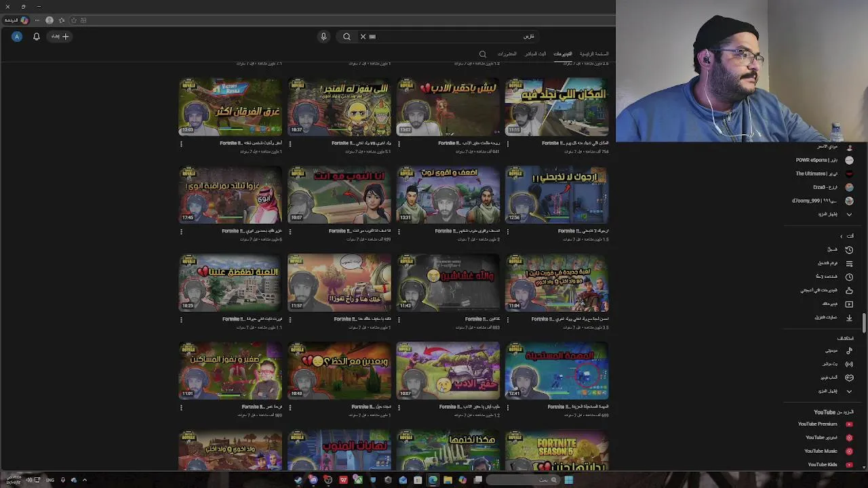Open YouTube Premium link
Screen dimensions: 868x488
(824, 424)
